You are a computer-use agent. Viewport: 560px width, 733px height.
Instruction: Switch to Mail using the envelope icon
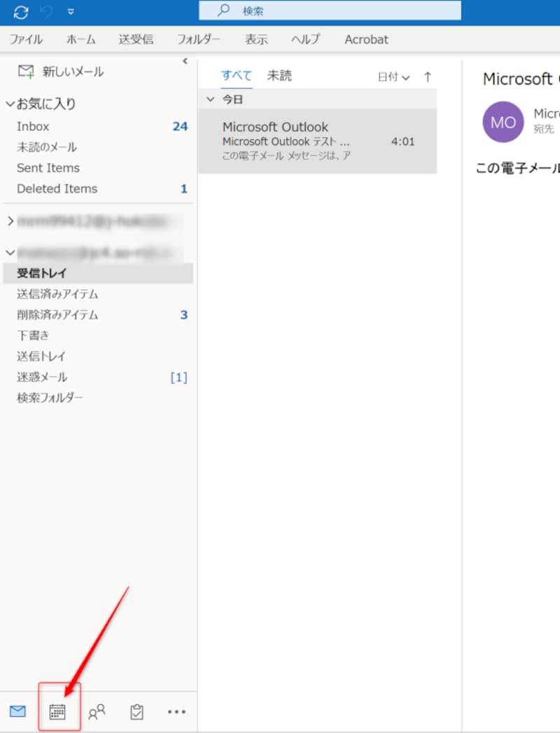(x=17, y=711)
